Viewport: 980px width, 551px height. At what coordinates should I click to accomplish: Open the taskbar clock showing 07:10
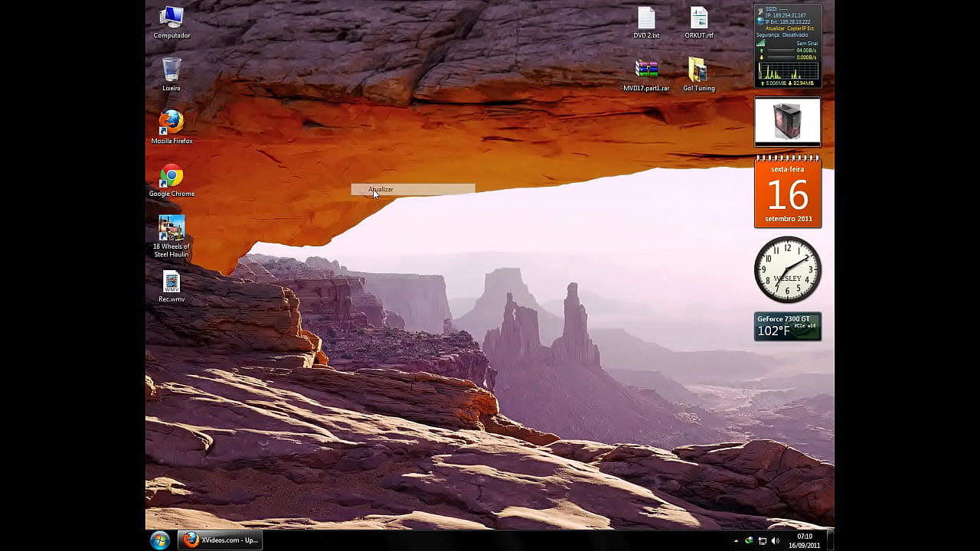804,540
